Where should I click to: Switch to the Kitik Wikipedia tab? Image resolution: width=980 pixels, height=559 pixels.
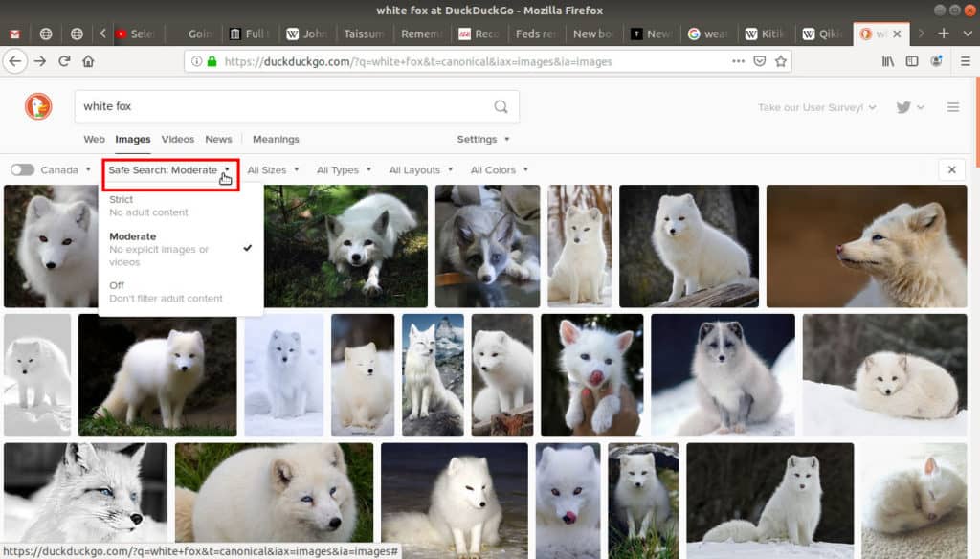[x=766, y=34]
